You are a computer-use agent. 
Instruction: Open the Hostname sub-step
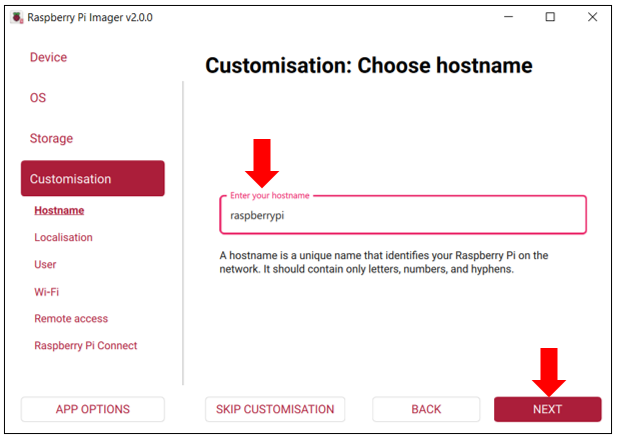click(59, 210)
